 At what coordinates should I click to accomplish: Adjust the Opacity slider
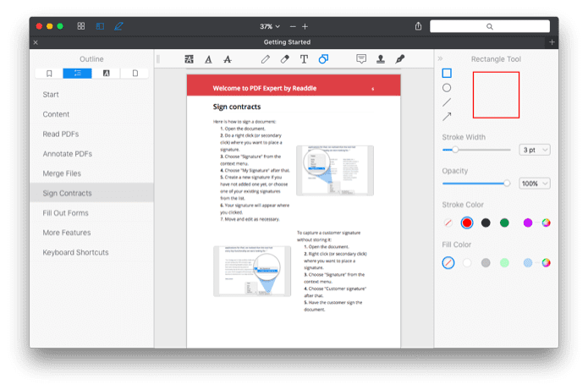476,184
